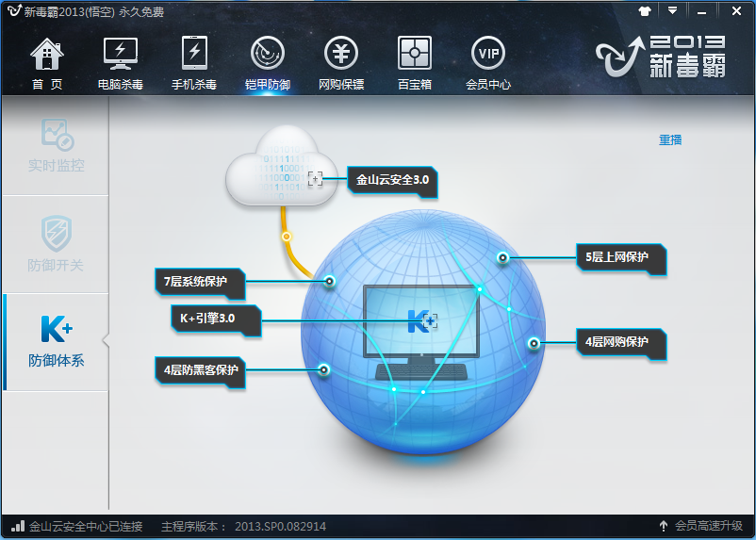
Task: Switch to 实时监控 sidebar tab
Action: coord(56,146)
